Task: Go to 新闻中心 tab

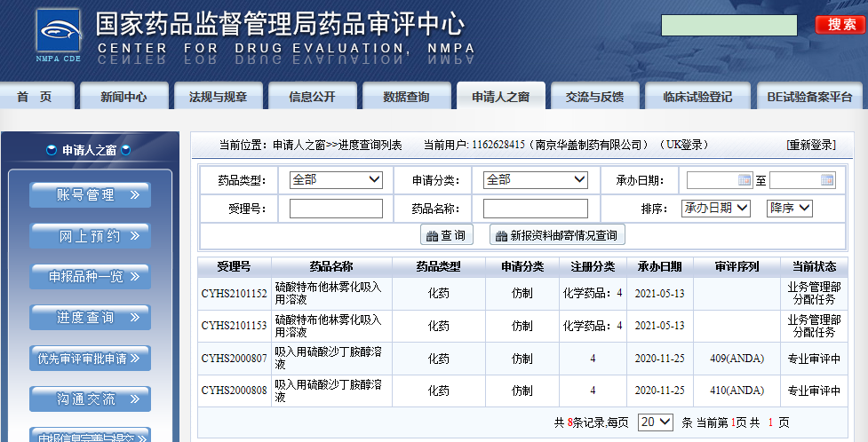Action: 123,97
